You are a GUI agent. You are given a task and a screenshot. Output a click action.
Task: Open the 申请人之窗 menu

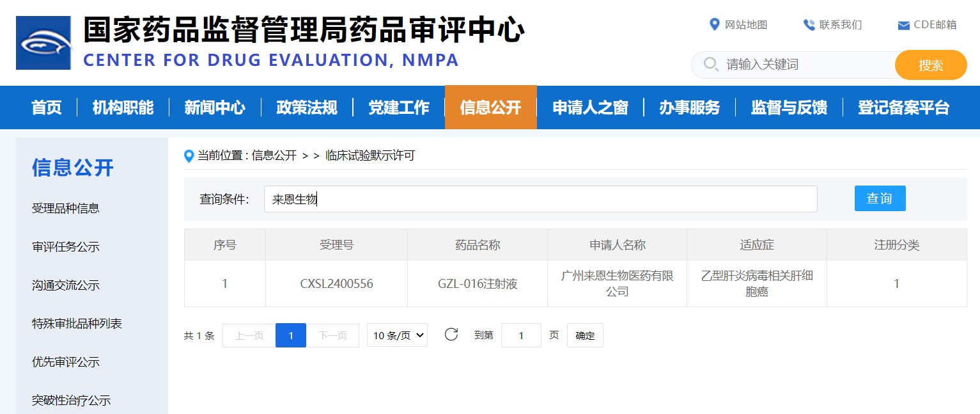coord(590,107)
